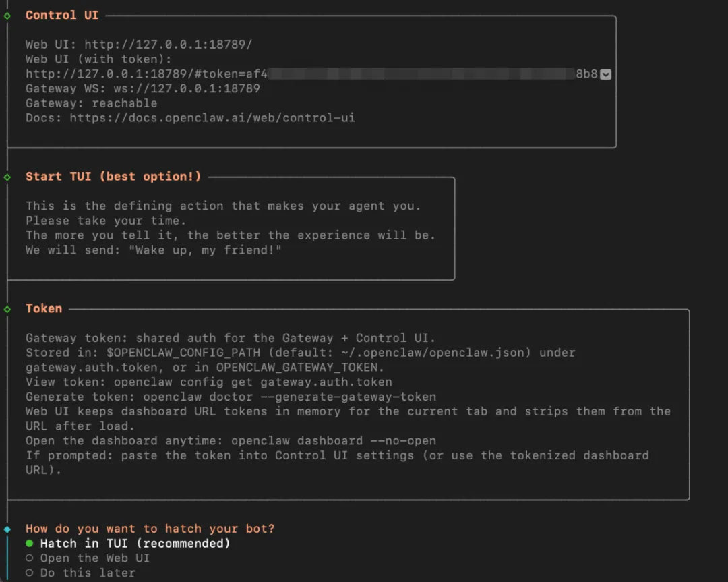The image size is (728, 582).
Task: Click the Start TUI (best option!) heading
Action: point(113,177)
